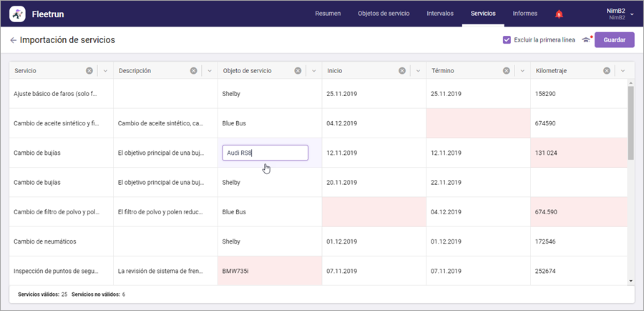Image resolution: width=644 pixels, height=311 pixels.
Task: Go back using the arrow icon
Action: [x=13, y=40]
